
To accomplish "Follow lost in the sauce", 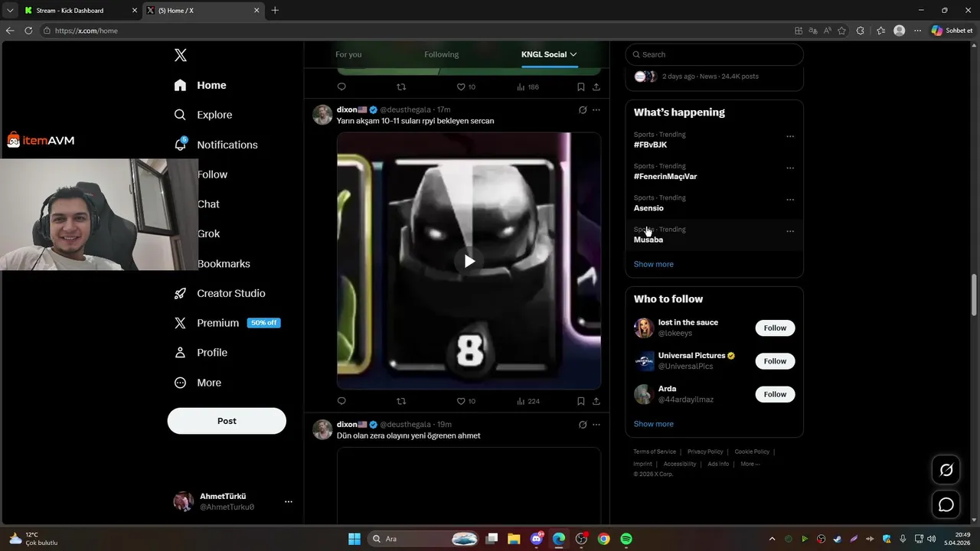I will [x=775, y=328].
